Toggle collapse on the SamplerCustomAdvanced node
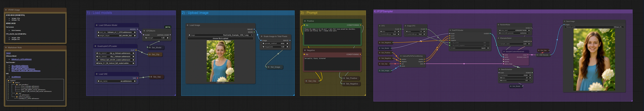 tap(504, 52)
